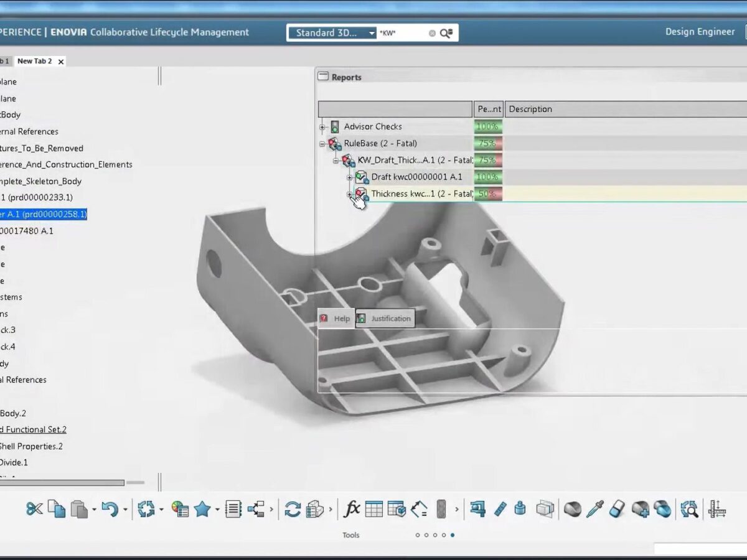The image size is (747, 560).
Task: Open the Justification tab
Action: click(x=384, y=319)
